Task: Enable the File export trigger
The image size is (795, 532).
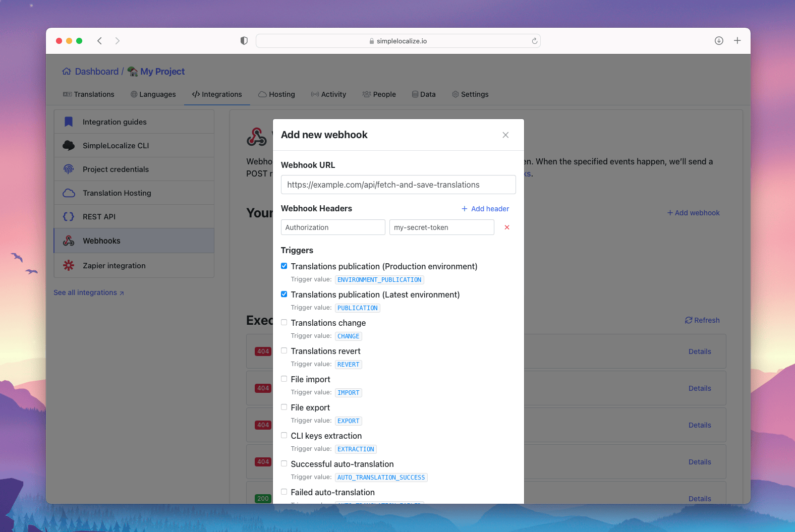Action: (284, 407)
